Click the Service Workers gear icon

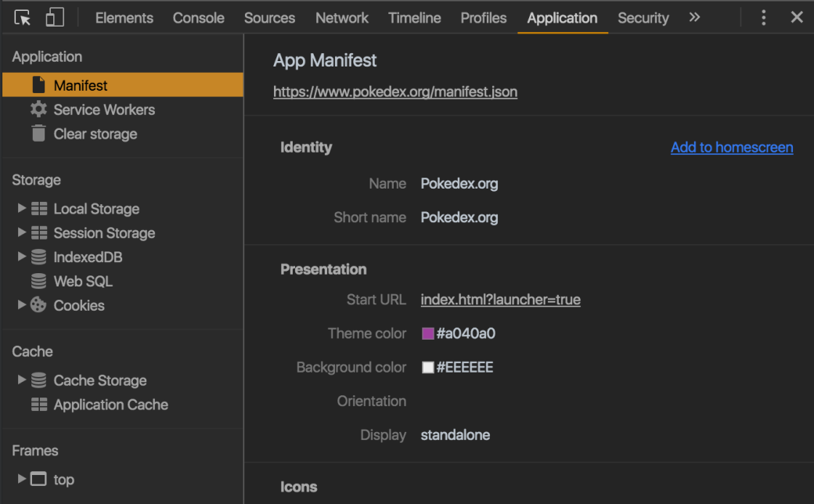coord(38,110)
